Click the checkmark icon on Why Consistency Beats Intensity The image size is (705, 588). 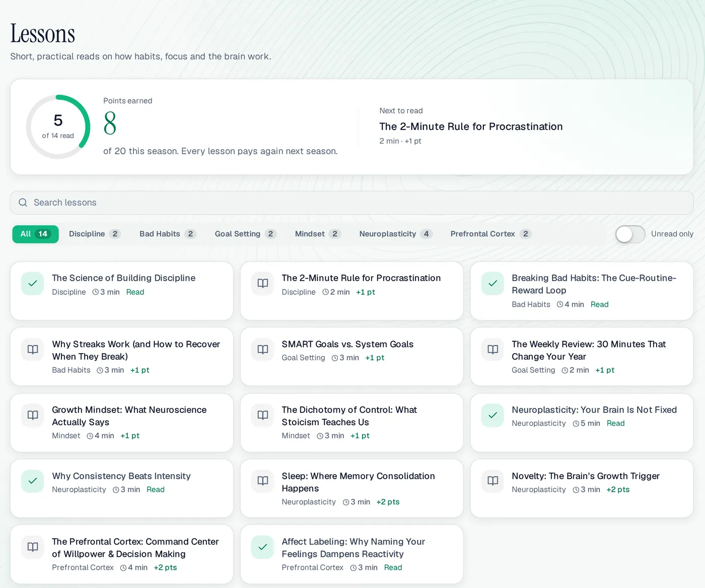[33, 481]
